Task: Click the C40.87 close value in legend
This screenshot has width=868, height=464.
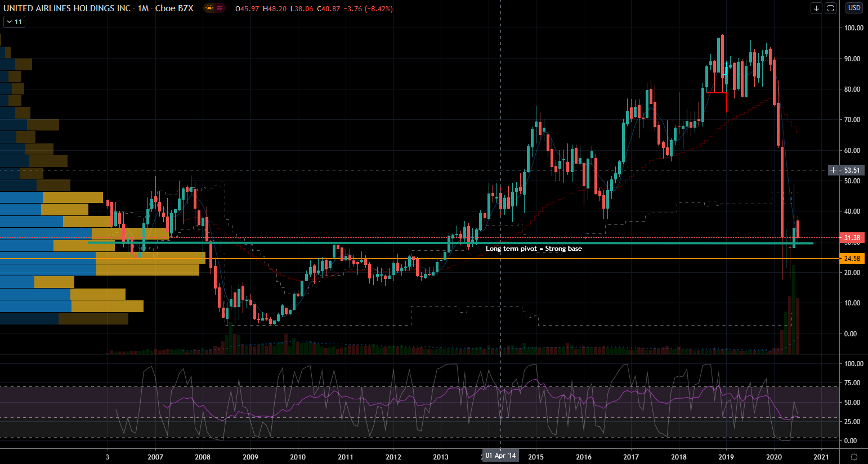Action: [329, 9]
